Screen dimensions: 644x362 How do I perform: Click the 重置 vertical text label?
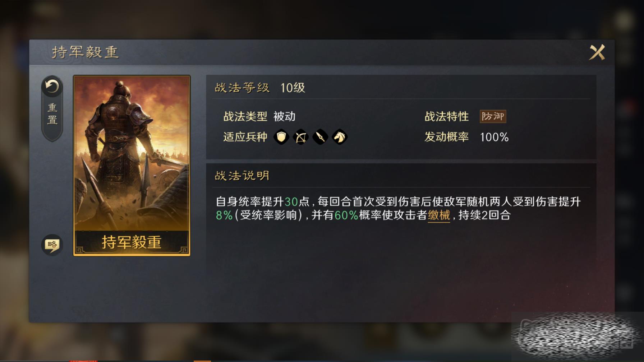(52, 114)
